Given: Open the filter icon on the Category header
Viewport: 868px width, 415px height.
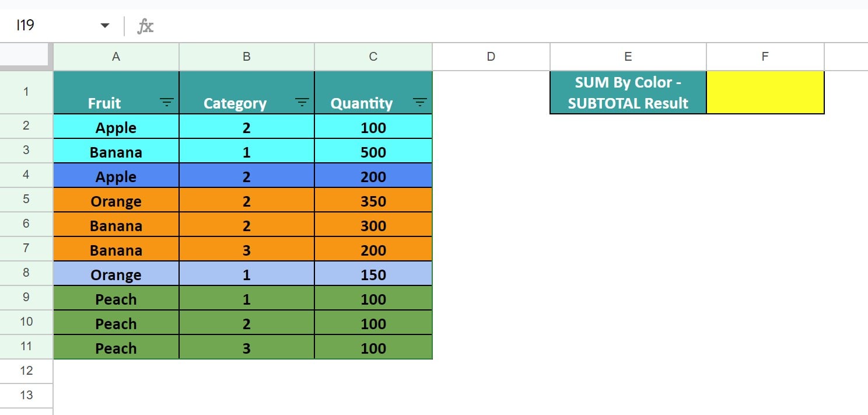Looking at the screenshot, I should click(x=301, y=102).
